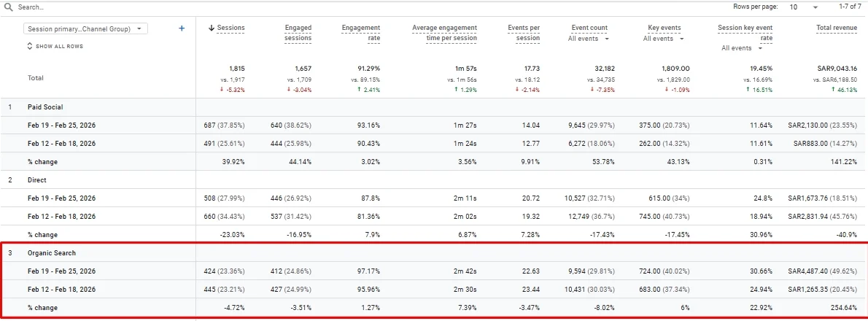Open the Session primary Channel Group dropdown
868x321 pixels.
86,28
